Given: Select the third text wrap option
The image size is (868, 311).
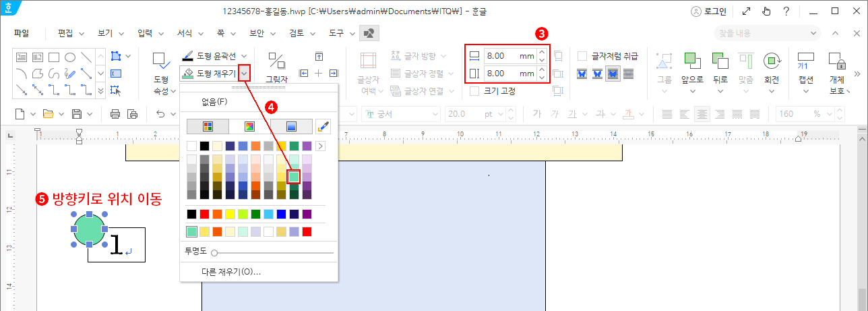Looking at the screenshot, I should click(613, 74).
